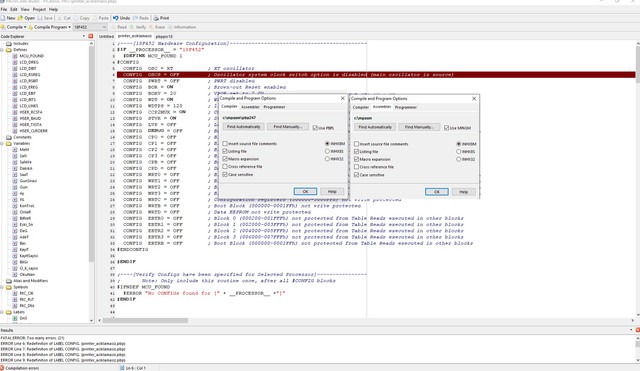The width and height of the screenshot is (640, 371).
Task: Click the Information toolbar icon
Action: click(170, 27)
